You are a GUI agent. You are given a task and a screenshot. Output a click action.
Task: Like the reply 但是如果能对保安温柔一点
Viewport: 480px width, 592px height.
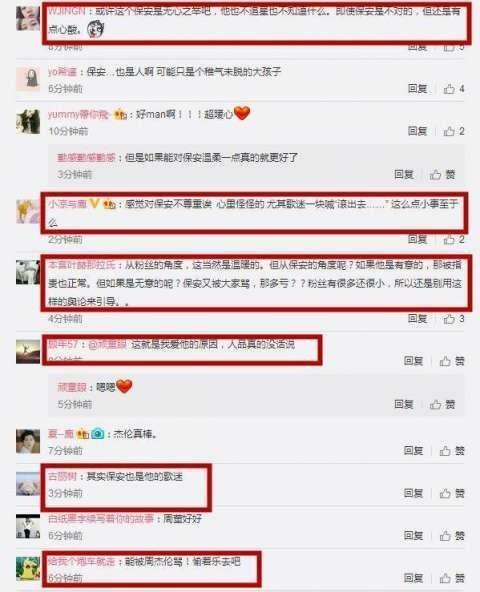[442, 174]
